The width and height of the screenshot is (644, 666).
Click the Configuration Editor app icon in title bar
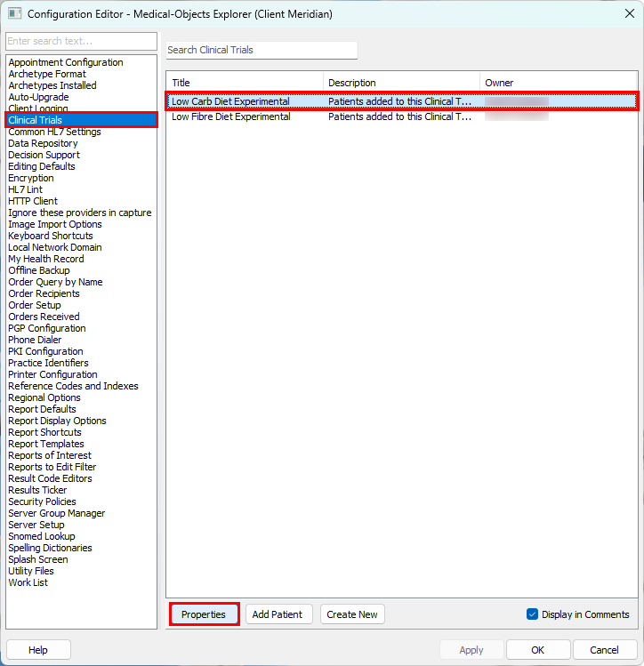[x=14, y=14]
